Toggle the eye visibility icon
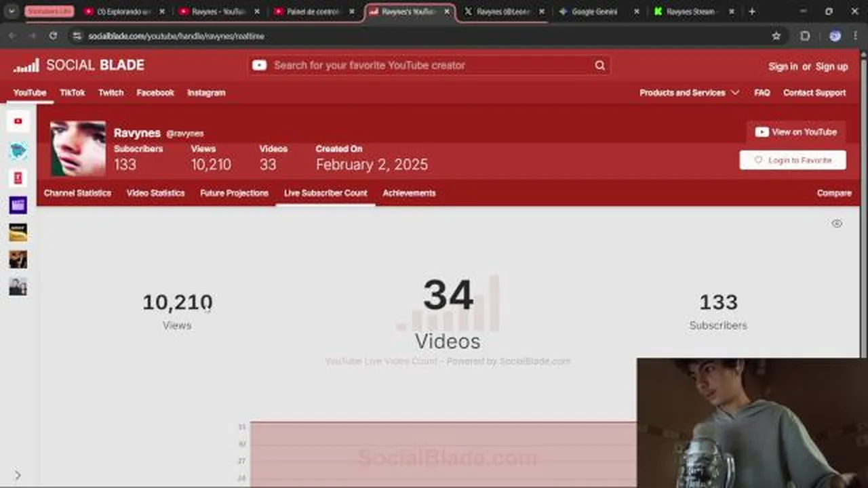The width and height of the screenshot is (868, 488). click(837, 223)
